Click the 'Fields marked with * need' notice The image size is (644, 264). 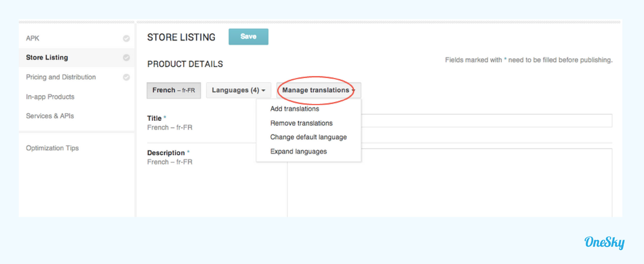[x=529, y=60]
